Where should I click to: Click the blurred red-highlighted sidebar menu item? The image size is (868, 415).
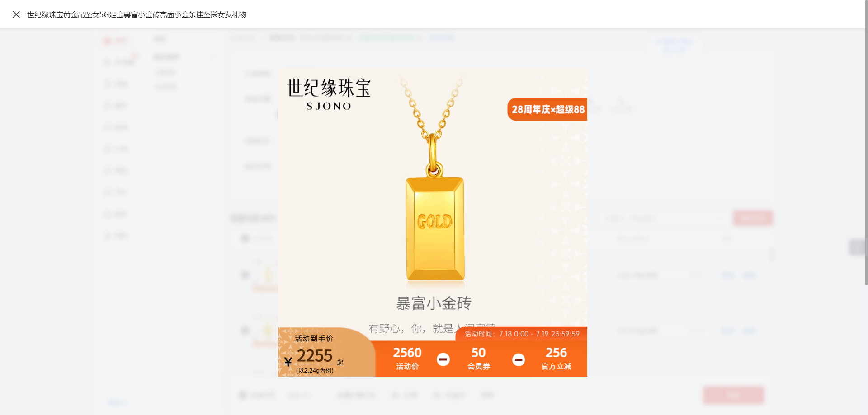(116, 41)
